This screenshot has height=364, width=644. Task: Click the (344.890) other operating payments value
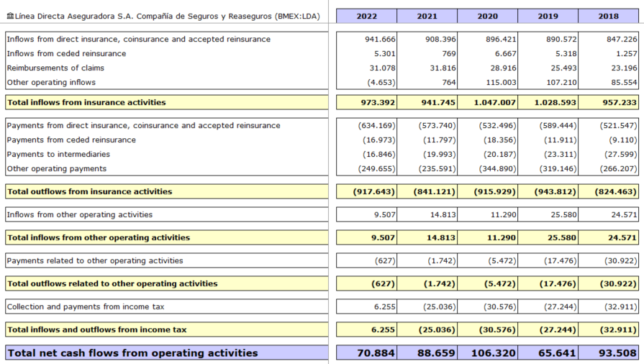[497, 168]
